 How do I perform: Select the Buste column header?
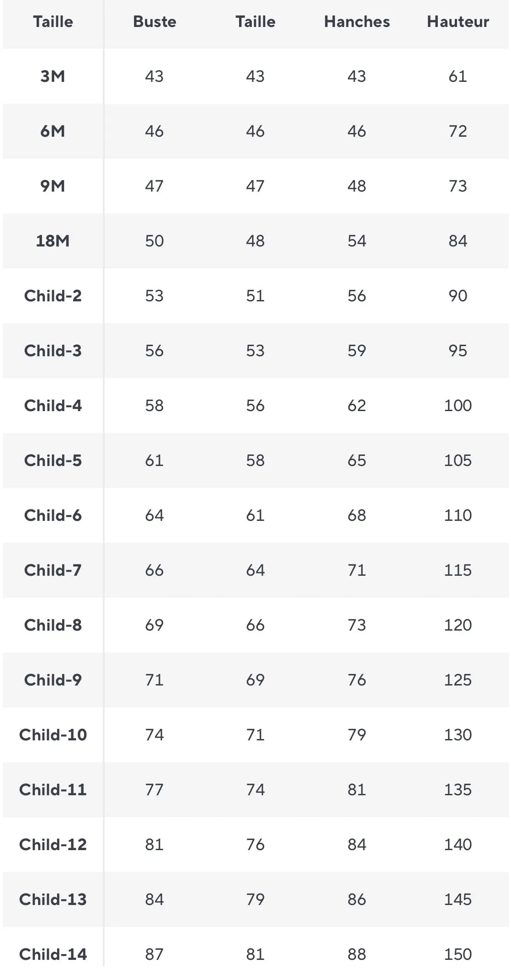(x=154, y=21)
